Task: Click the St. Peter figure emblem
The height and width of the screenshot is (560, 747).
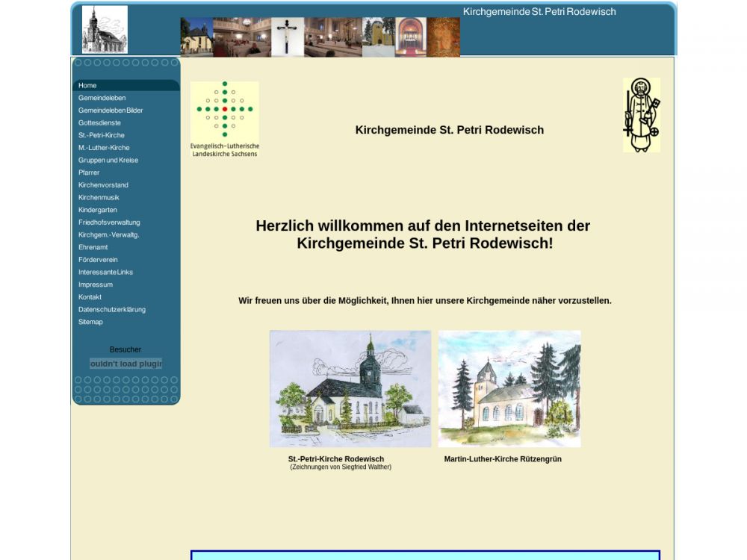Action: (641, 115)
